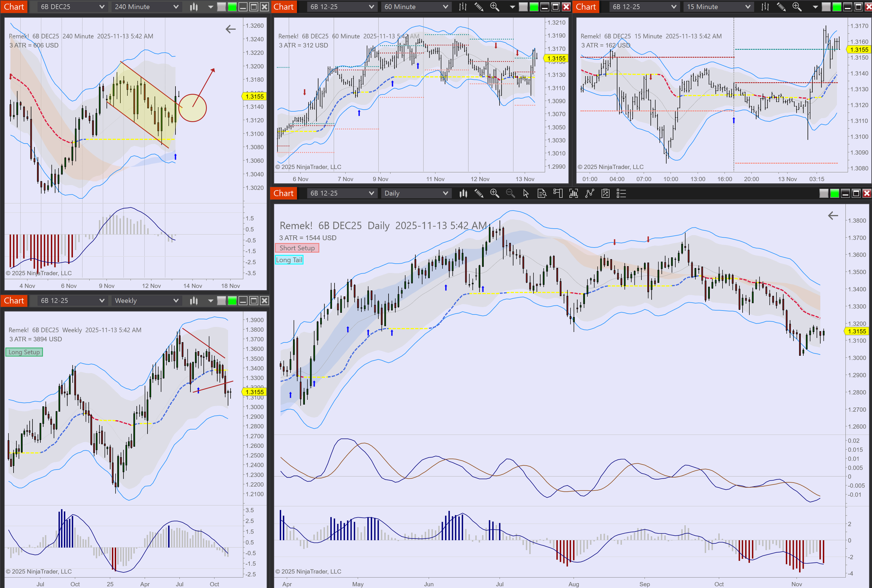Click zoom out icon on Daily chart
Image resolution: width=872 pixels, height=588 pixels.
(x=510, y=193)
